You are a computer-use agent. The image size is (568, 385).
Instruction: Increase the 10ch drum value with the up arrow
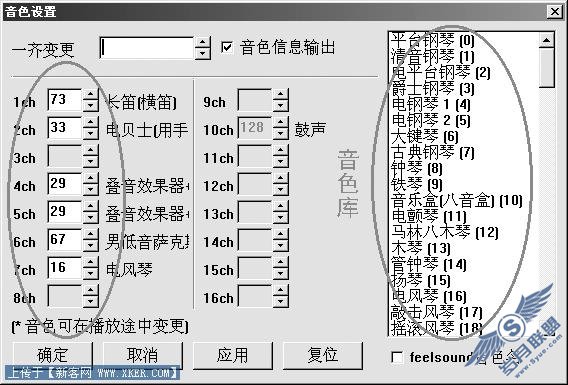tap(281, 122)
